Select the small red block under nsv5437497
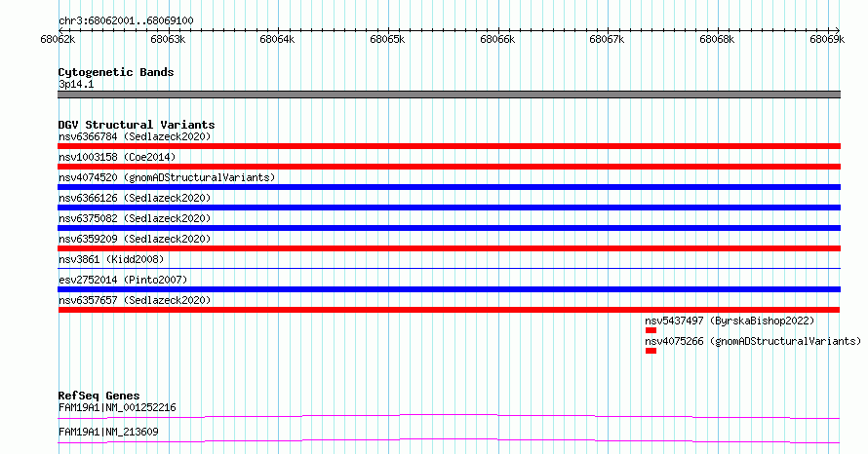Viewport: 868px width, 454px height. point(651,330)
